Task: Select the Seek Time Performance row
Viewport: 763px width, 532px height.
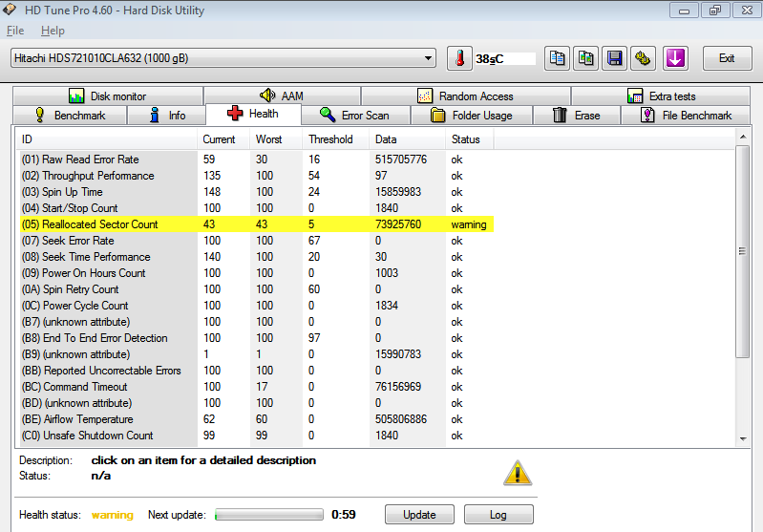Action: coord(257,257)
